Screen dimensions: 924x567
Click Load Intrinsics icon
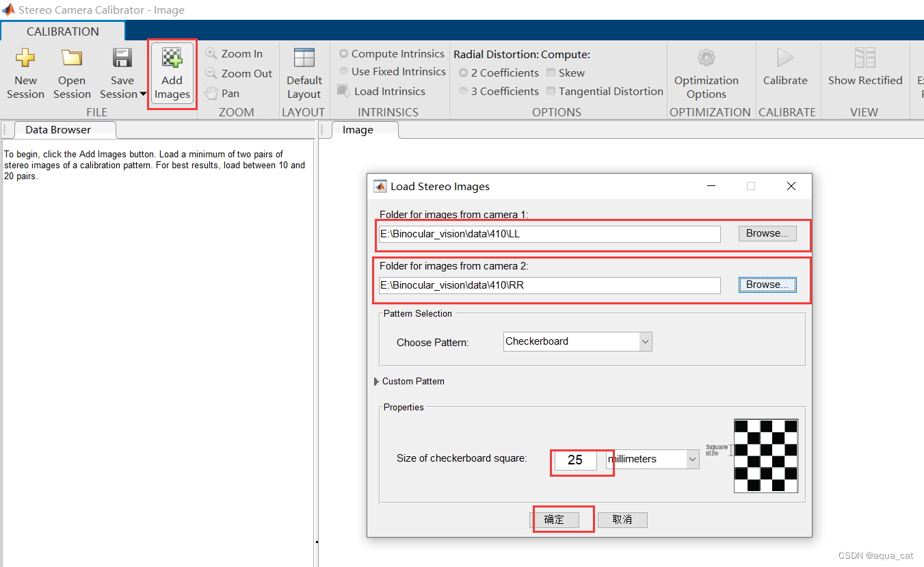(344, 91)
